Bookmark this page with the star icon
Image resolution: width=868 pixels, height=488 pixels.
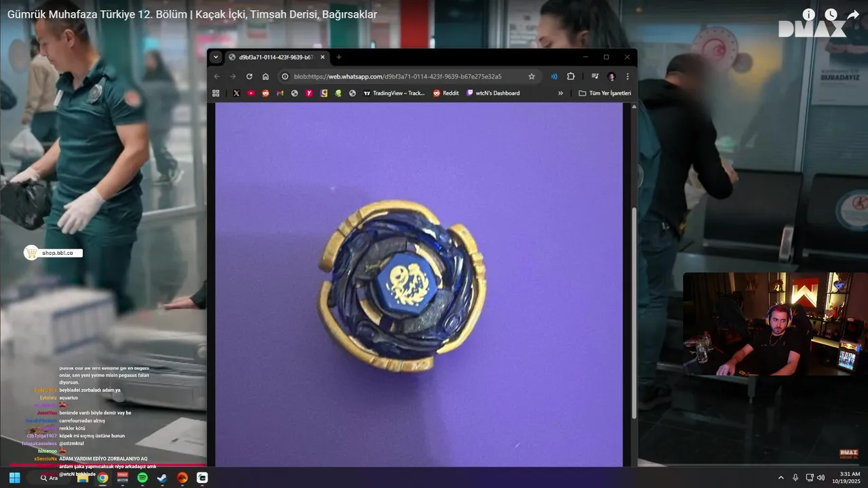(532, 77)
